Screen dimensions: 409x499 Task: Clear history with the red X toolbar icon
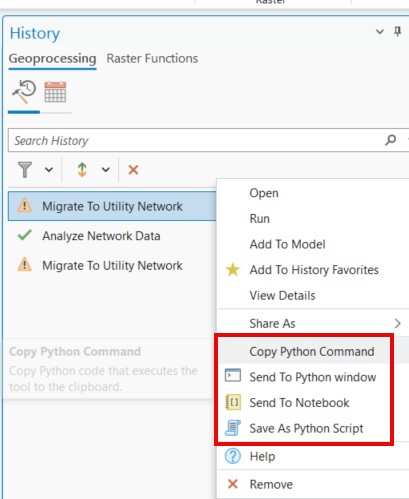coord(133,170)
